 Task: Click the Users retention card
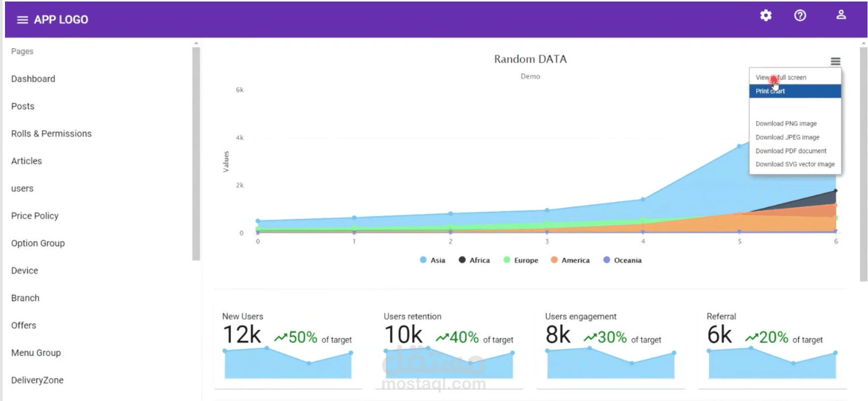click(449, 347)
